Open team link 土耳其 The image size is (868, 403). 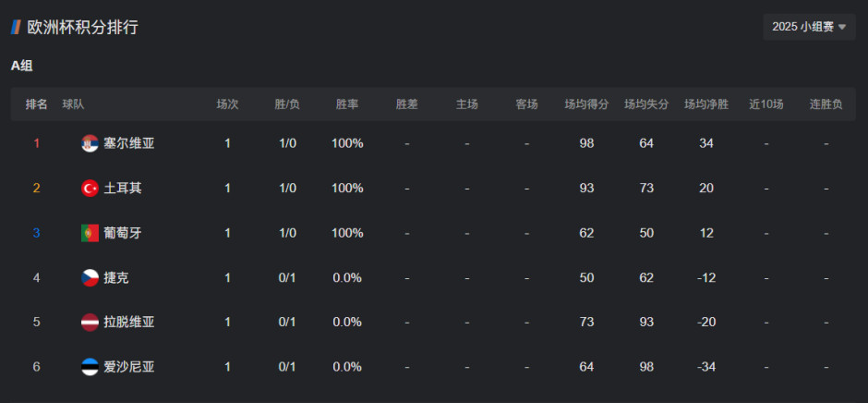point(123,189)
